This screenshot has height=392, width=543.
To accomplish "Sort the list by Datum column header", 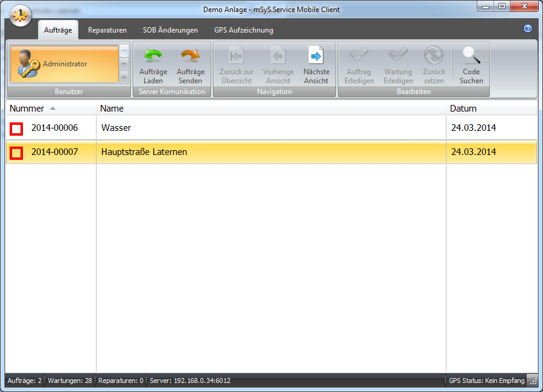I will pos(463,109).
